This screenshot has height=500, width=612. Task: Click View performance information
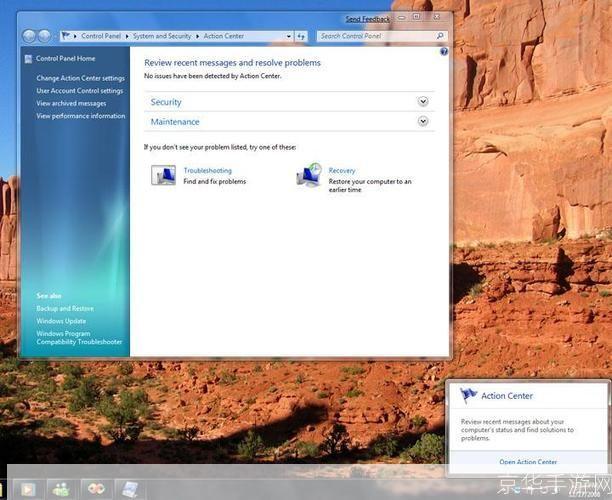[81, 116]
